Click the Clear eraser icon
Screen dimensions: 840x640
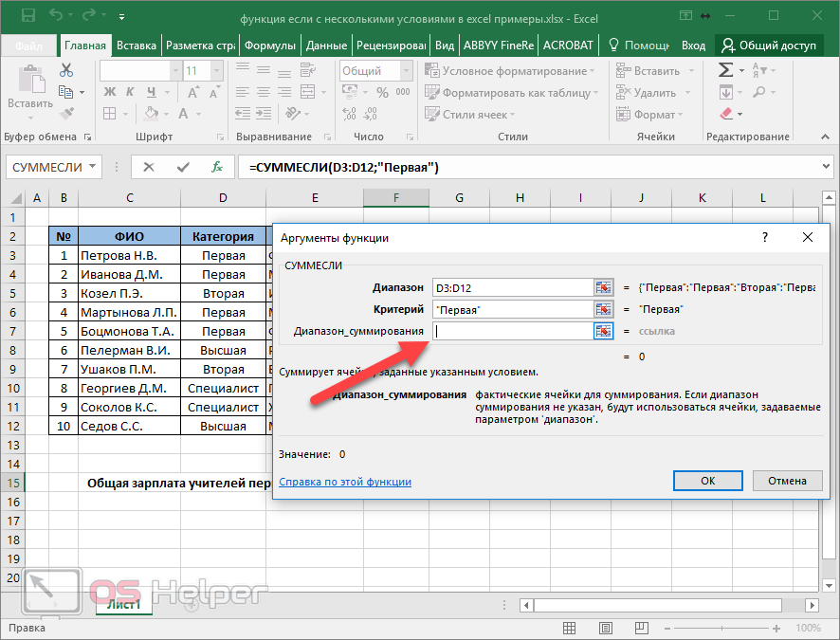pyautogui.click(x=726, y=114)
